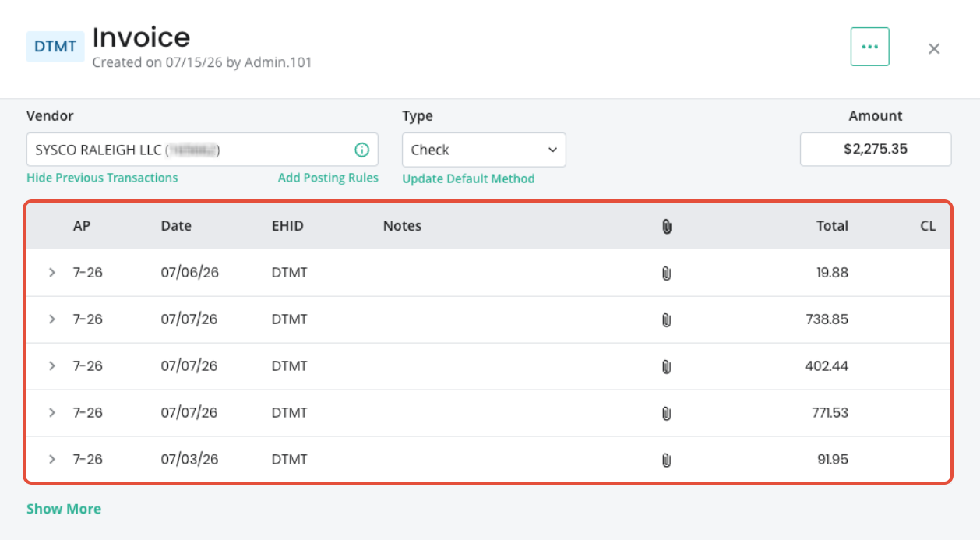The width and height of the screenshot is (980, 540).
Task: Click the DTMT cell in the 19.88 row
Action: click(289, 273)
